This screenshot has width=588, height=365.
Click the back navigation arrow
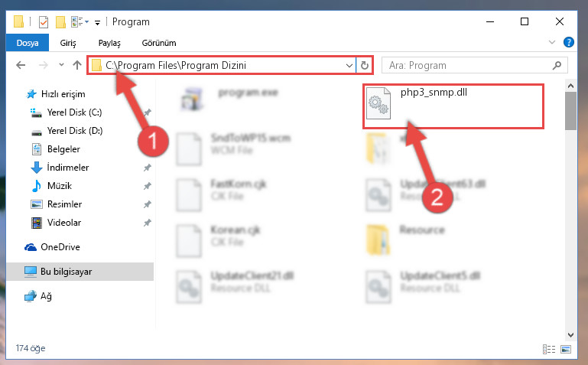pyautogui.click(x=21, y=65)
